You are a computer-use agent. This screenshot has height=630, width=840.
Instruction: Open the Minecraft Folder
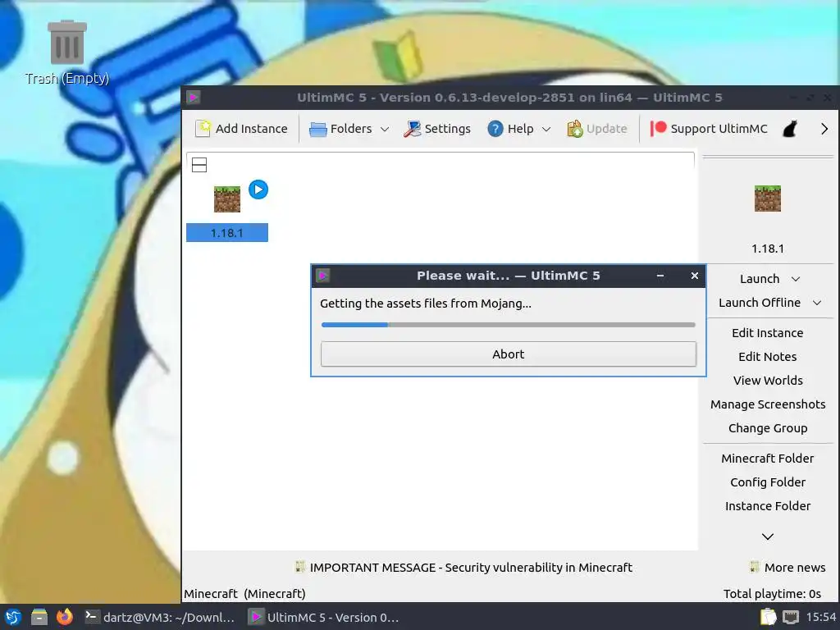coord(768,459)
